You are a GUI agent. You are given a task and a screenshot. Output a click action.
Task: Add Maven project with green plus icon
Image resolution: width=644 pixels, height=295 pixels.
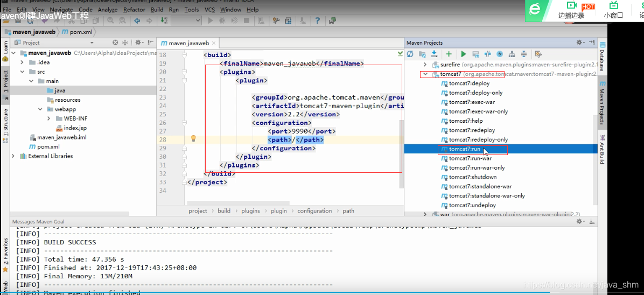coord(449,54)
